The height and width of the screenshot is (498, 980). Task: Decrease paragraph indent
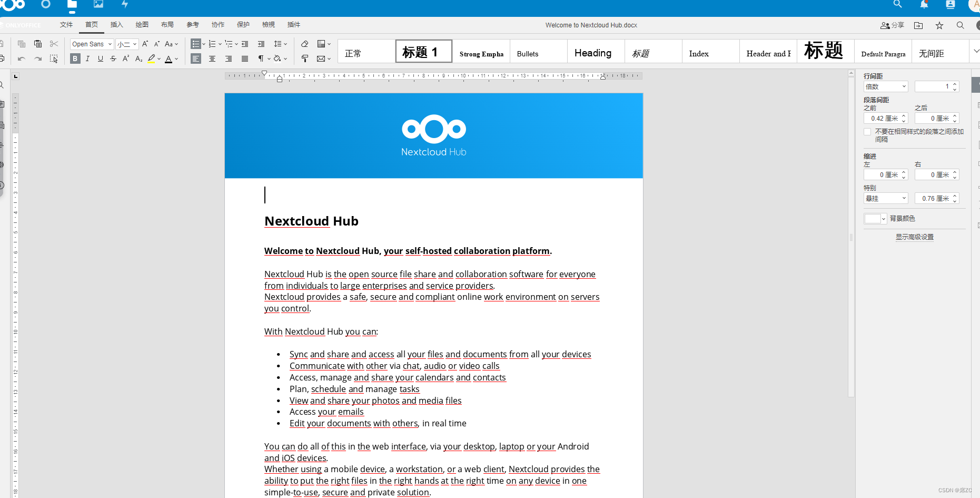(245, 44)
